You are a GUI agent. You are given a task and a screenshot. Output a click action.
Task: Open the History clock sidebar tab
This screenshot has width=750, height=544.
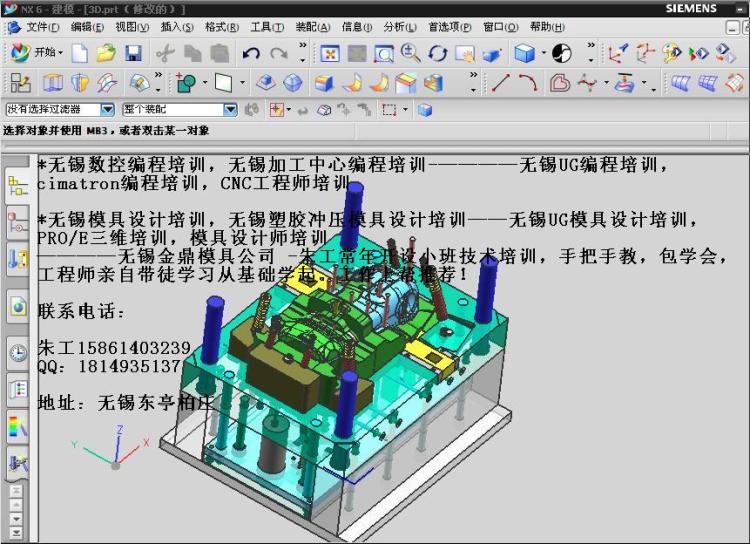click(x=18, y=353)
